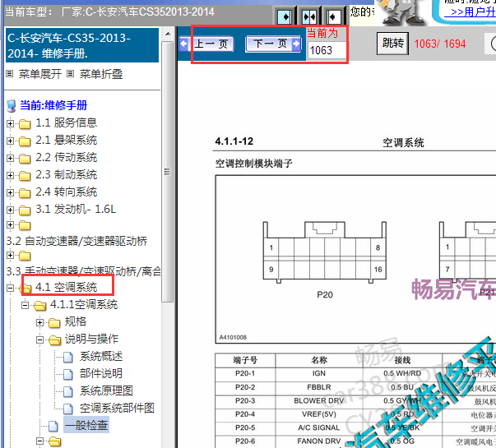The height and width of the screenshot is (448, 496).
Task: Click the menu expand icon before 菜单展开
Action: tap(10, 74)
